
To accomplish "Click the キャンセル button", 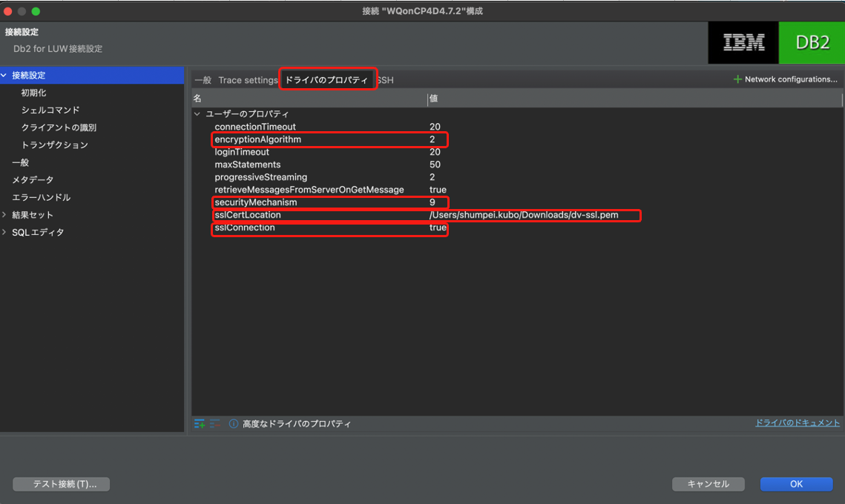I will coord(708,484).
